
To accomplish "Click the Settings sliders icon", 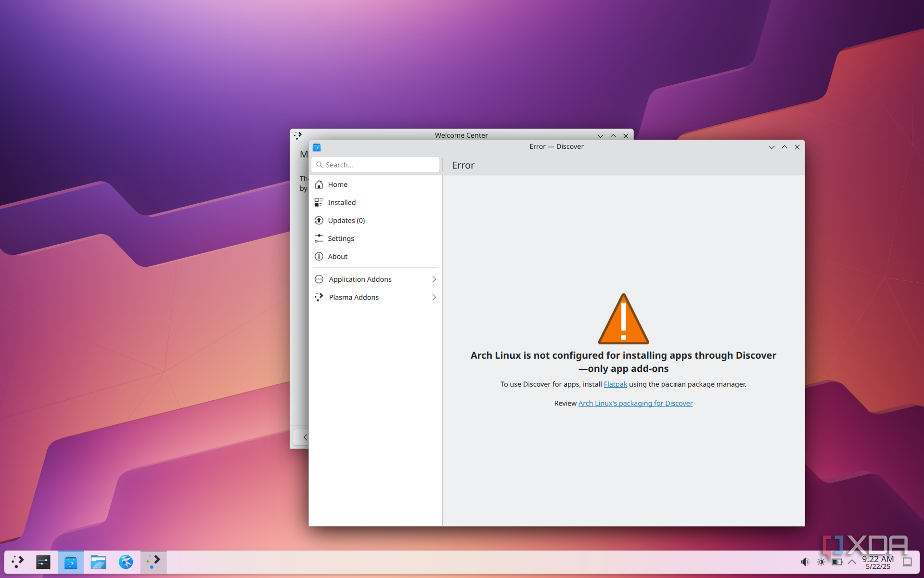I will (x=319, y=238).
